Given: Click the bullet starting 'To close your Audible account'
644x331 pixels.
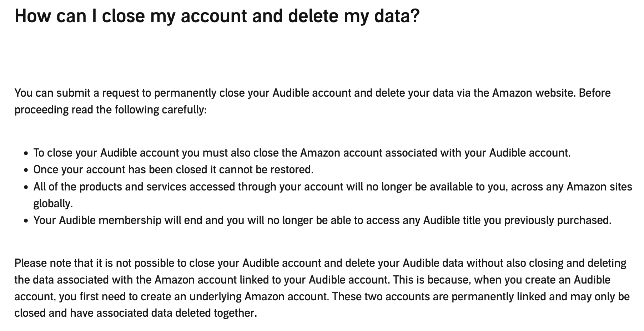Looking at the screenshot, I should [302, 153].
